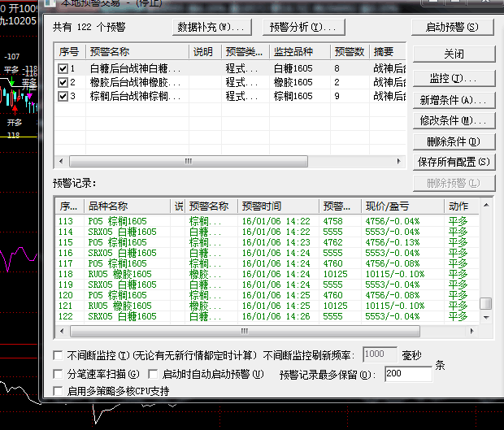Image resolution: width=504 pixels, height=430 pixels.
Task: Open the 监控 monitor settings
Action: [x=453, y=79]
